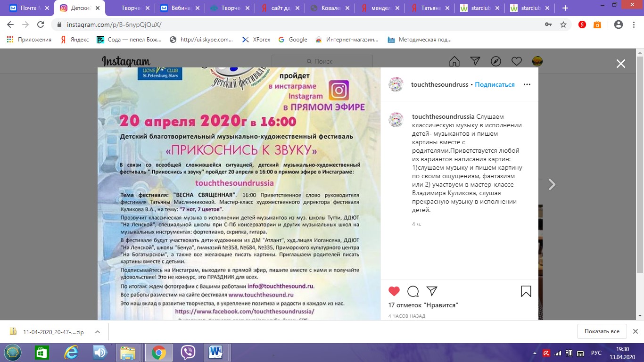Open Windows Start button
Screen dimensions: 644x362
click(x=12, y=353)
